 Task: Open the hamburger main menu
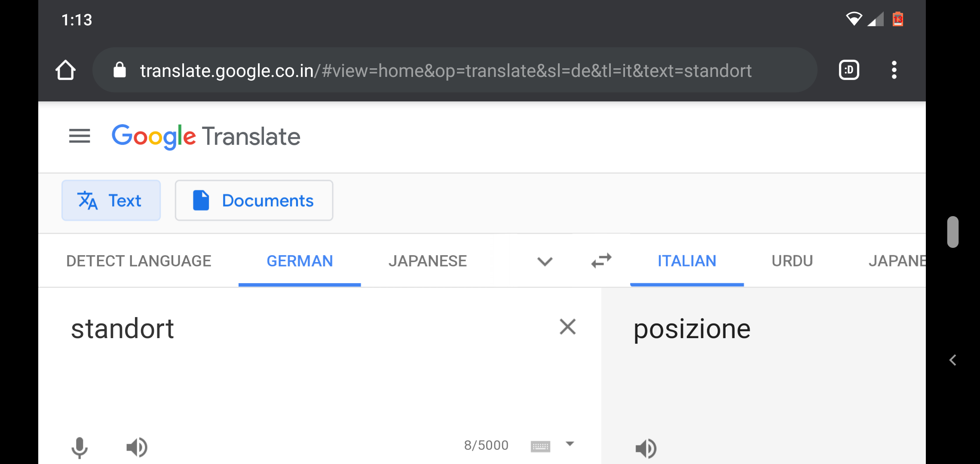(80, 136)
